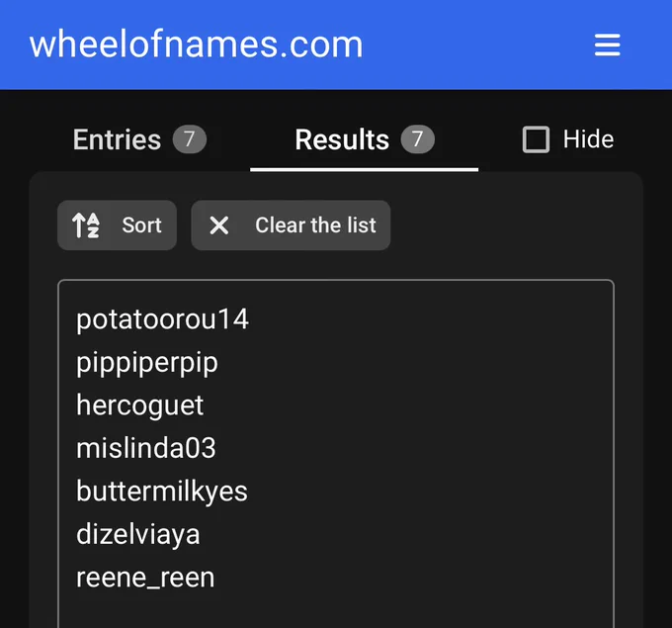Viewport: 672px width, 628px height.
Task: Open the hamburger menu icon
Action: pos(607,45)
